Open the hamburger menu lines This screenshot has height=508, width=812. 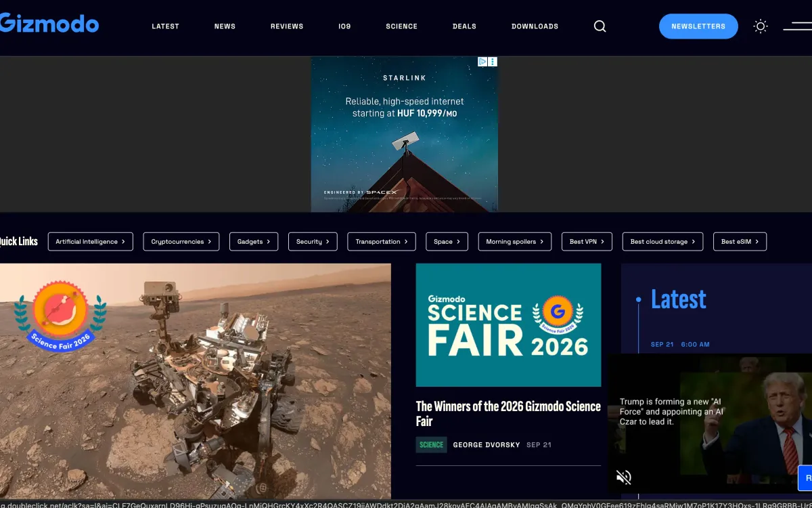[x=797, y=26]
